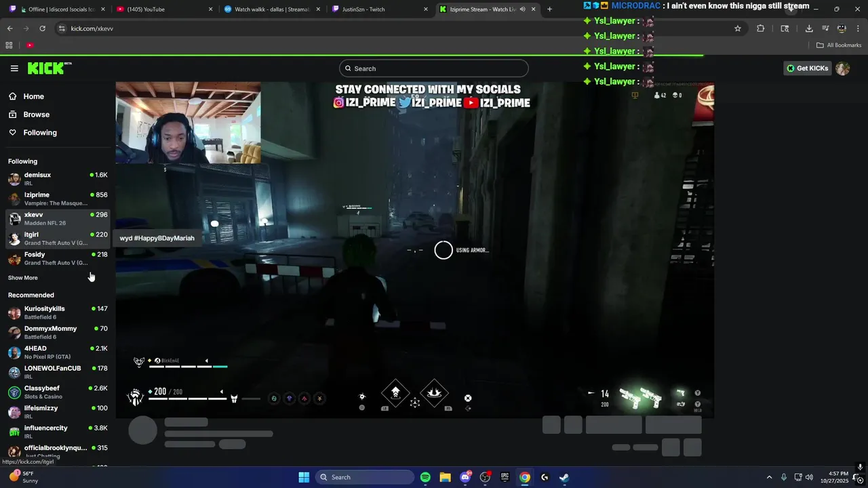Expand Following list with Show More
The height and width of the screenshot is (488, 868).
pos(22,278)
